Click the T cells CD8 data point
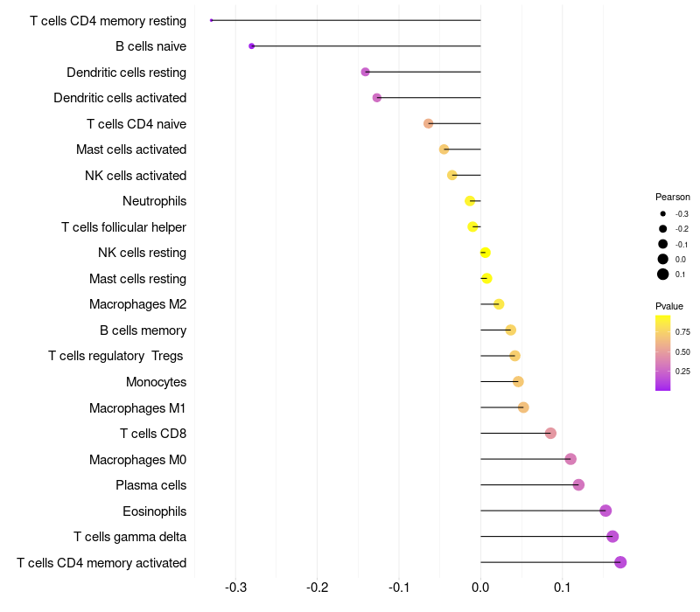The height and width of the screenshot is (612, 700). (550, 433)
